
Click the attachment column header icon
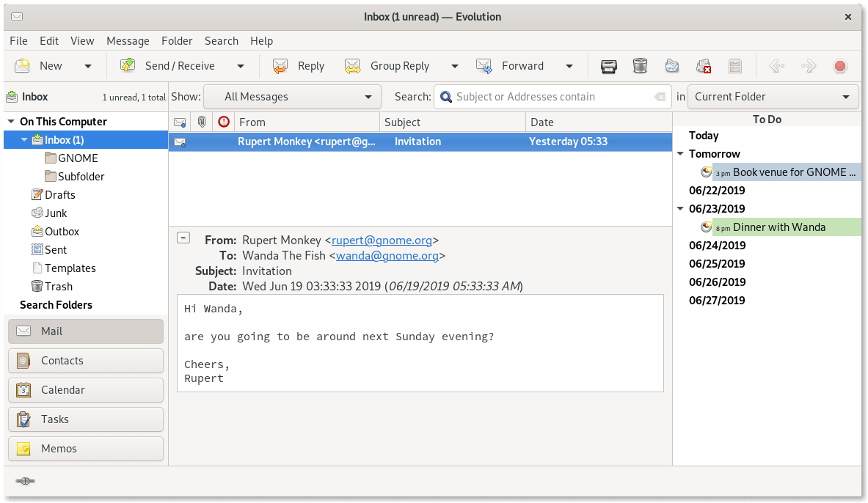(x=202, y=122)
